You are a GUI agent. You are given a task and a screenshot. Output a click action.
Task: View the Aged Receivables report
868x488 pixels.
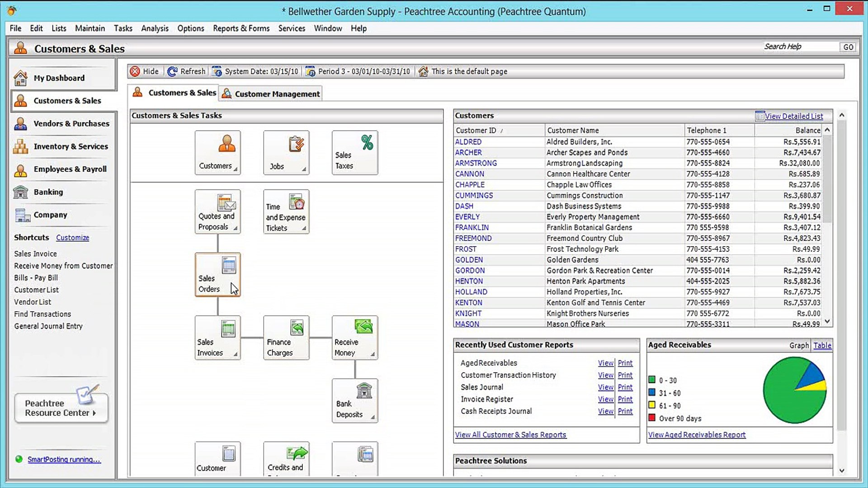point(605,363)
